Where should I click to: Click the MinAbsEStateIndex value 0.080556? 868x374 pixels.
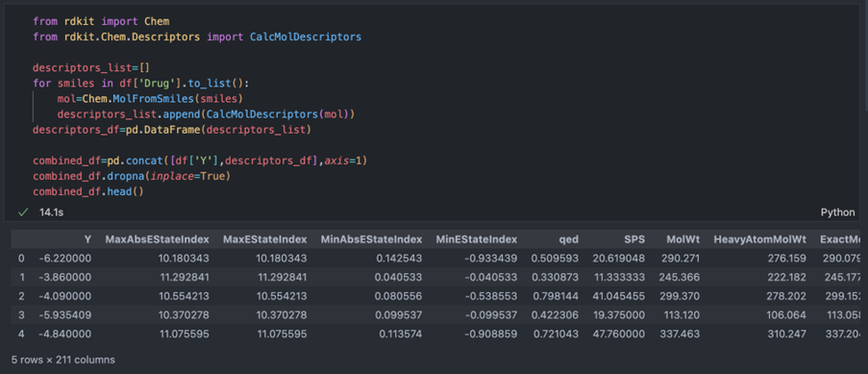[x=400, y=296]
